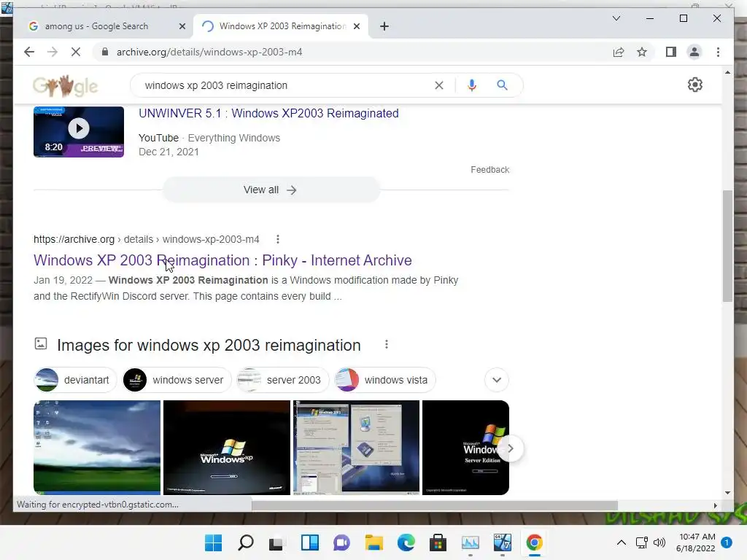Open the Chrome profile avatar
The height and width of the screenshot is (560, 747).
(x=694, y=52)
